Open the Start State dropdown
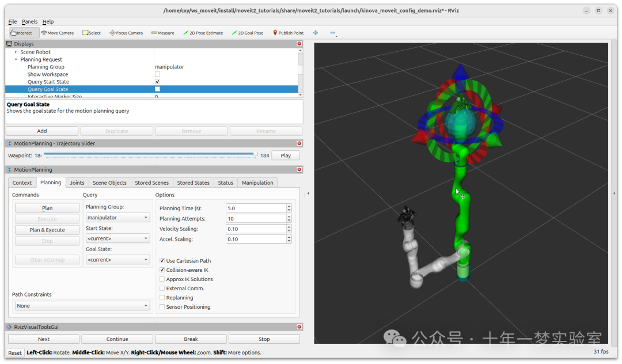The width and height of the screenshot is (622, 364). [118, 238]
